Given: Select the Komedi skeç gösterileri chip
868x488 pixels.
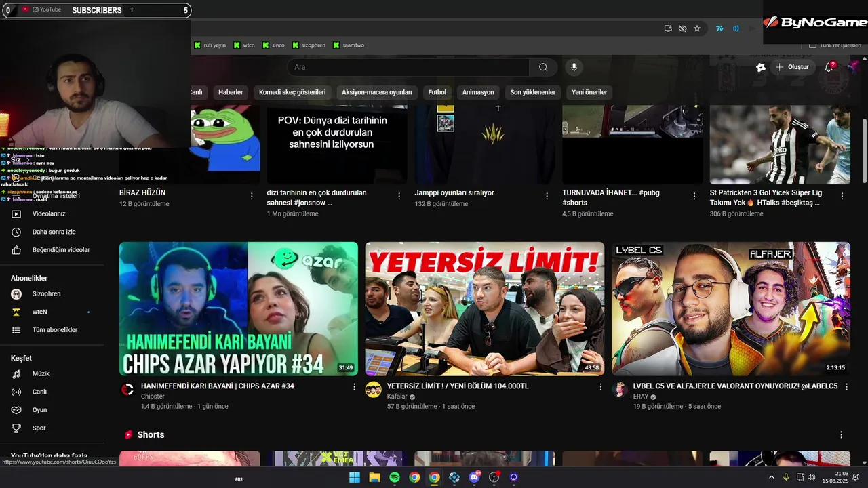Looking at the screenshot, I should tap(292, 92).
